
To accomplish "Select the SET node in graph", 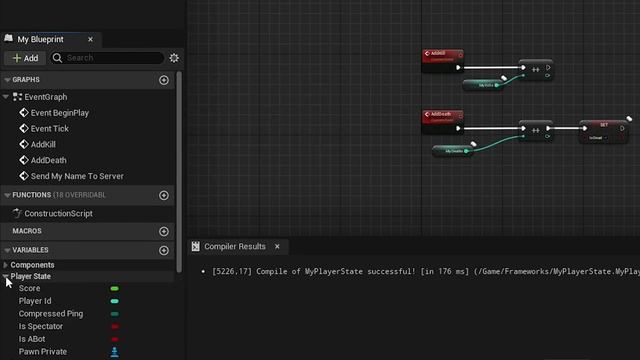I will 604,131.
